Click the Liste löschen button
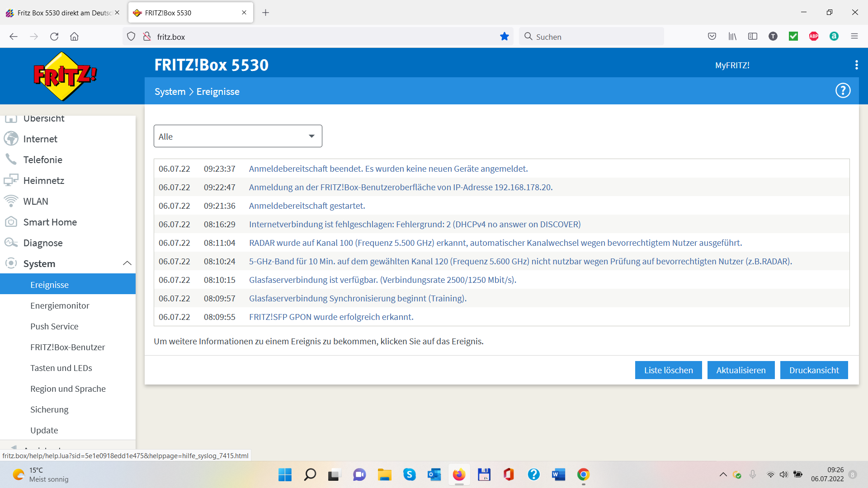Screen dimensions: 868x488 [669, 370]
